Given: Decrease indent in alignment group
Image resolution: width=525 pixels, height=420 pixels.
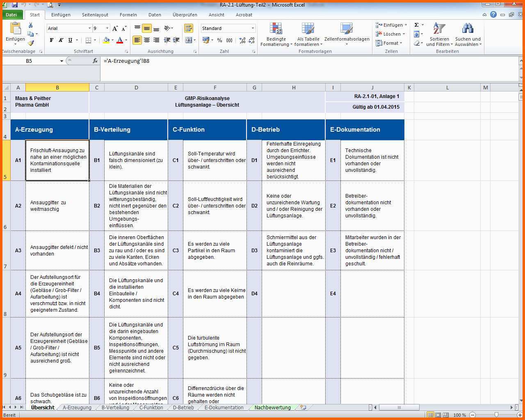Looking at the screenshot, I should [x=167, y=40].
